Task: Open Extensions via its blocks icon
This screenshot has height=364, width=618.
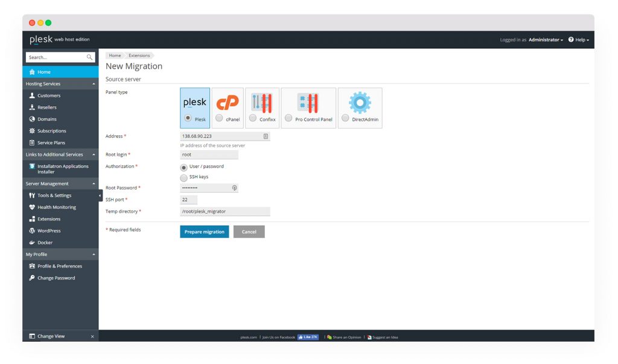Action: pos(32,219)
